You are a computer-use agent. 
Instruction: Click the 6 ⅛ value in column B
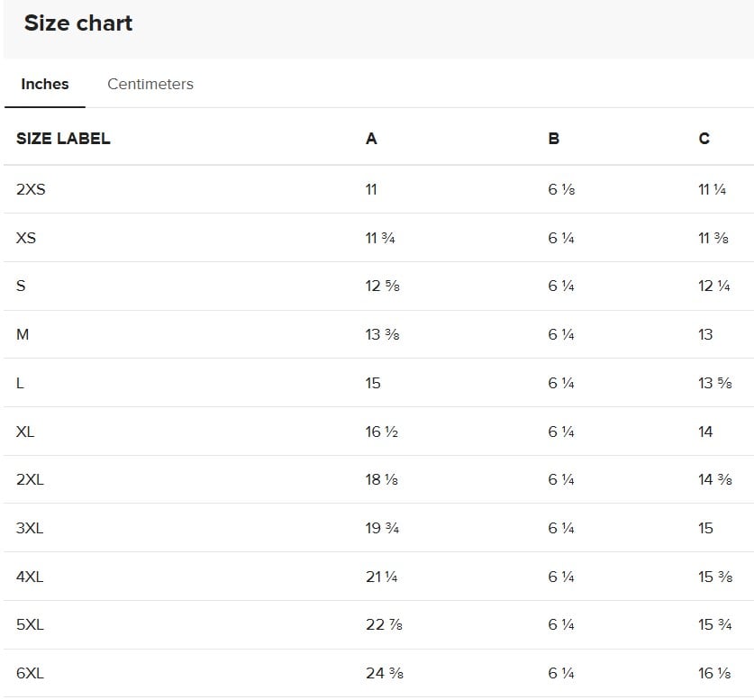pos(561,189)
